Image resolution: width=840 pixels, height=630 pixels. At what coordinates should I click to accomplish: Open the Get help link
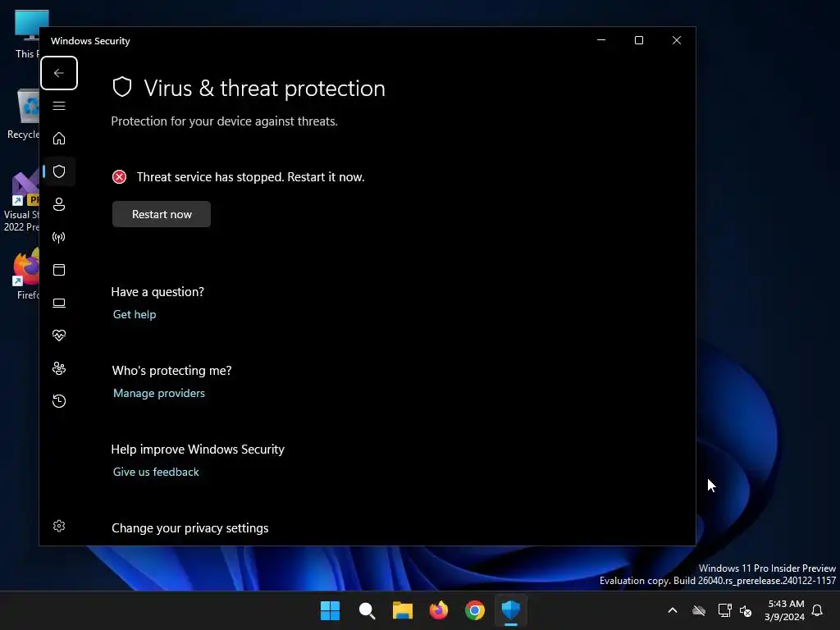[x=135, y=314]
